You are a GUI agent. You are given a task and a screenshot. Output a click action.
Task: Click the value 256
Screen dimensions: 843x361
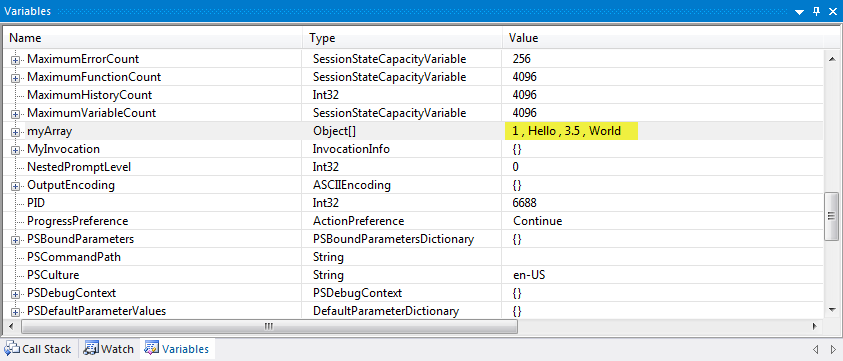coord(521,59)
